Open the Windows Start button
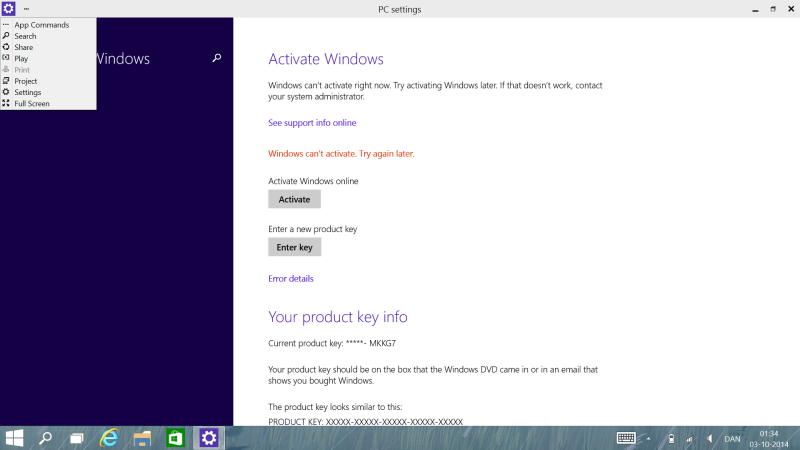The width and height of the screenshot is (800, 450). pyautogui.click(x=14, y=438)
